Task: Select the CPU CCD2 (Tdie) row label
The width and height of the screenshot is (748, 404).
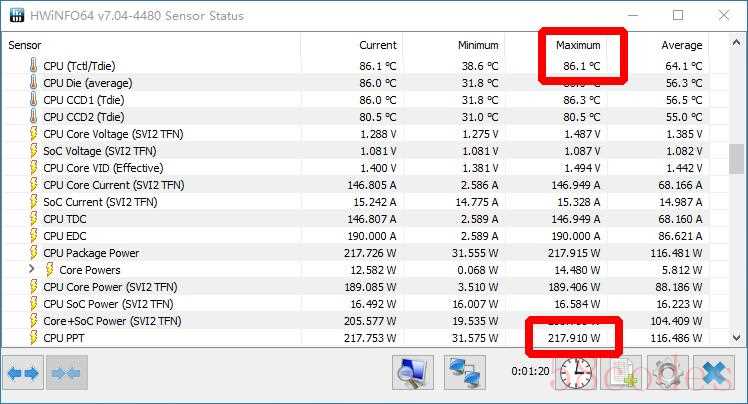Action: [83, 117]
